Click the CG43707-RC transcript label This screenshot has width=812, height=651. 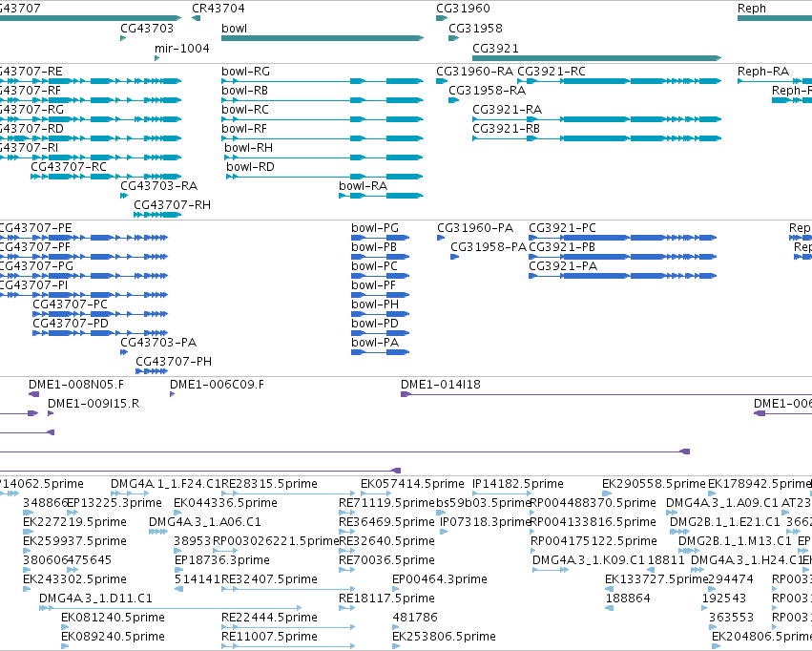(x=69, y=167)
